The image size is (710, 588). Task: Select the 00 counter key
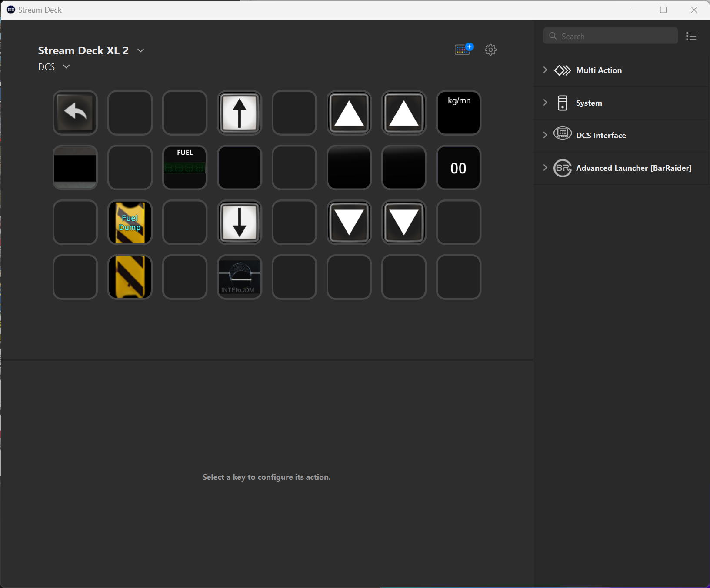point(459,167)
